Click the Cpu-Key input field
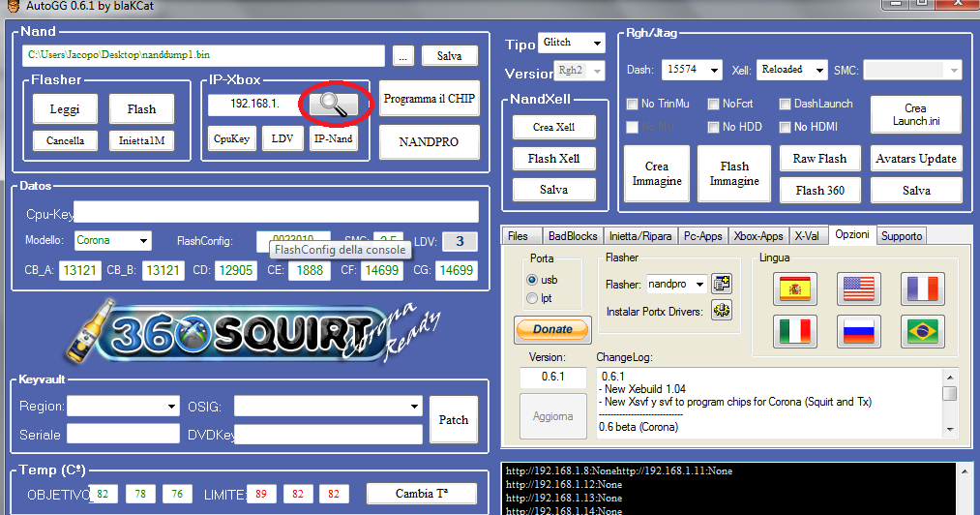Image resolution: width=980 pixels, height=515 pixels. click(276, 212)
